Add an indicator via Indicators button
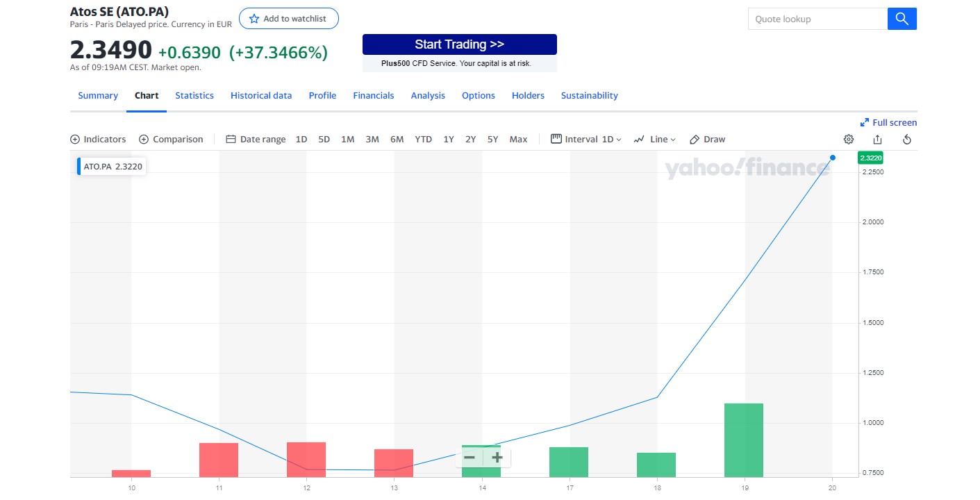The height and width of the screenshot is (500, 980). click(98, 140)
